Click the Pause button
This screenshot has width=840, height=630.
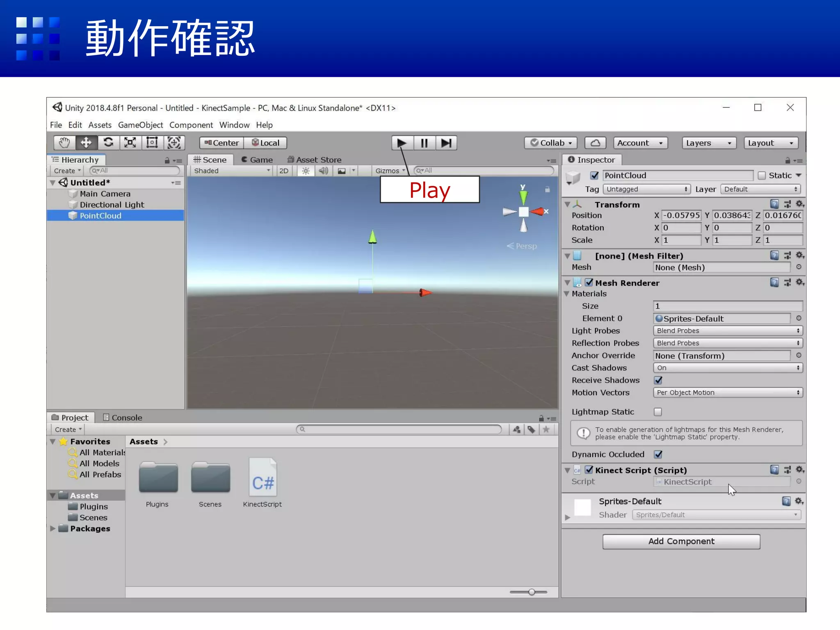(x=424, y=143)
